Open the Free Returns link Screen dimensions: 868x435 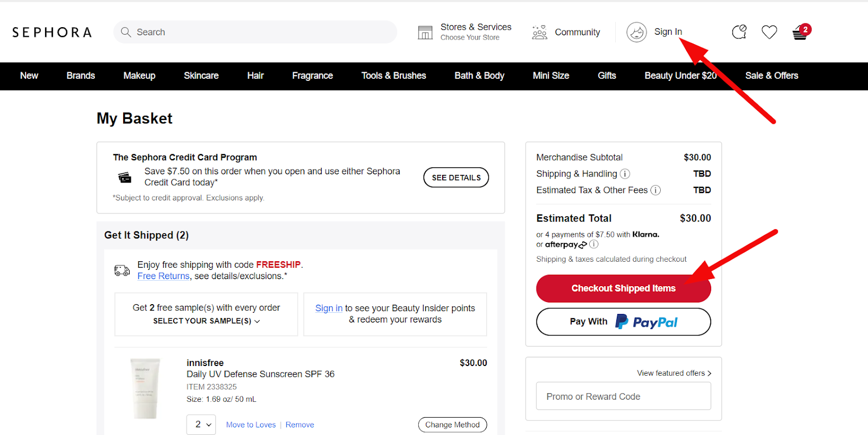(163, 276)
